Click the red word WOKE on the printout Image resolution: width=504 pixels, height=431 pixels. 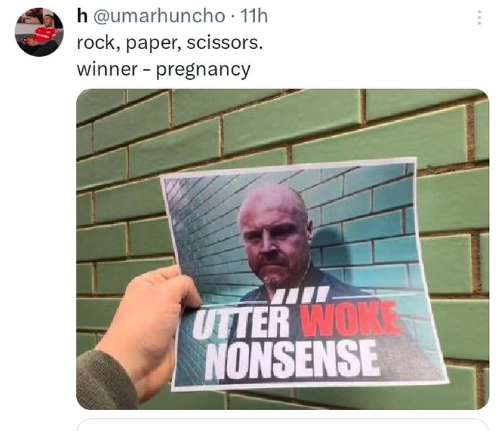[351, 320]
